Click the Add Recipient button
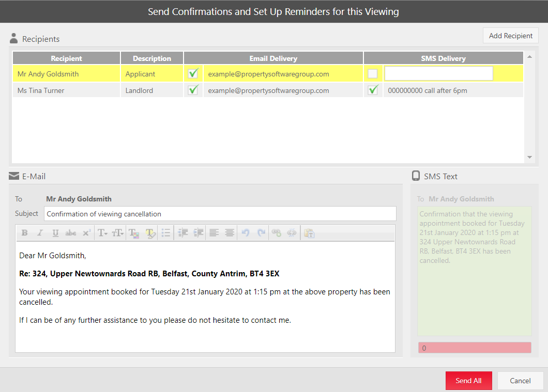This screenshot has width=548, height=392. 510,36
